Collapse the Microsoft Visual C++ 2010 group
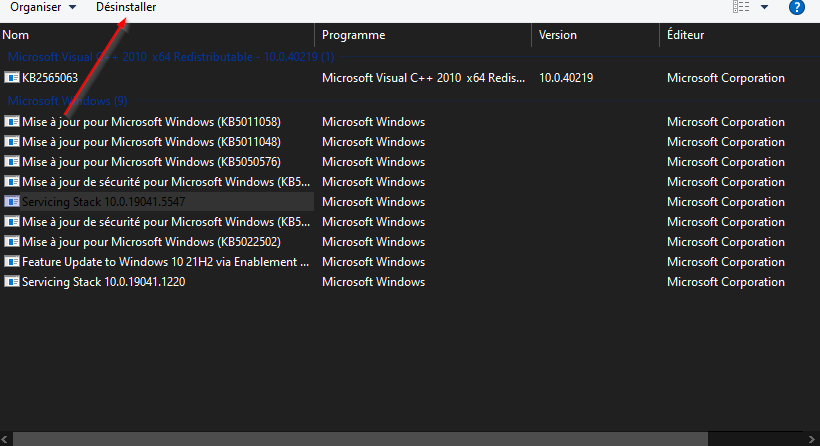The width and height of the screenshot is (820, 446). coord(171,57)
